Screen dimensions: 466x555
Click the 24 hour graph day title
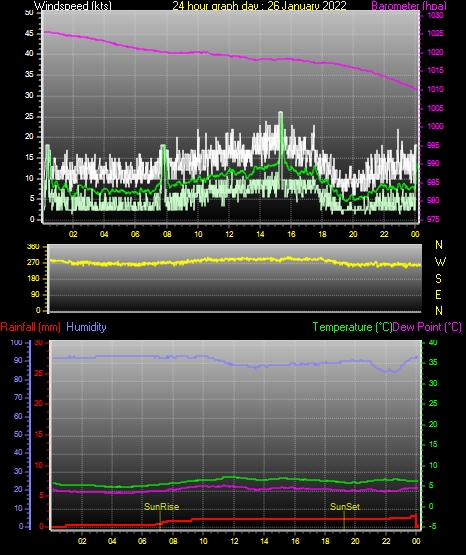[x=259, y=6]
